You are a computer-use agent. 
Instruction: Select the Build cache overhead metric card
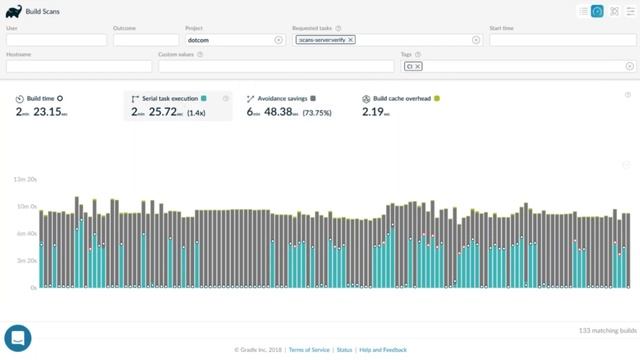tap(408, 106)
